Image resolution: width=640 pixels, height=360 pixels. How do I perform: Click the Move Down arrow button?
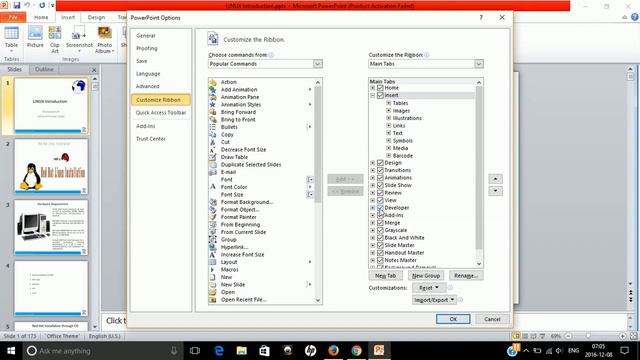495,191
